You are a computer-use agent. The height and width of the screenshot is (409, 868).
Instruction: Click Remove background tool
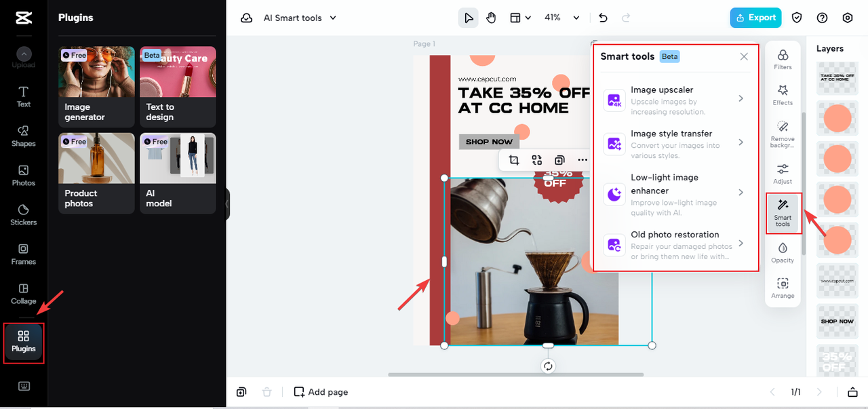pyautogui.click(x=783, y=134)
